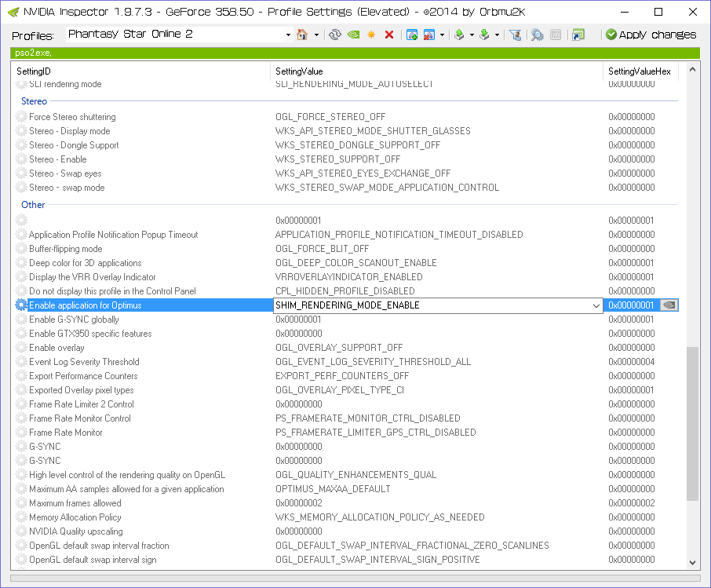Click gear icon for Memory Allocation Policy
Screen dimensions: 711x588
click(x=21, y=517)
